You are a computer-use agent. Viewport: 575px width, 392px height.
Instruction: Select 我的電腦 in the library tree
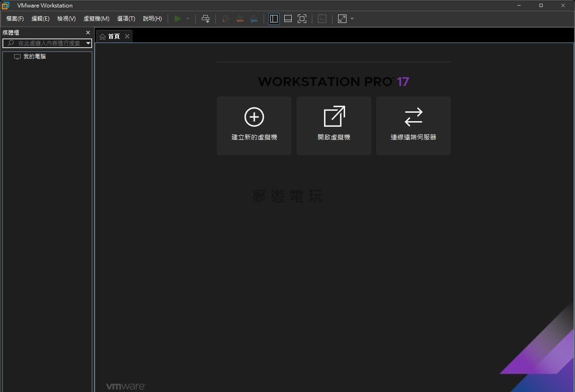click(x=34, y=57)
